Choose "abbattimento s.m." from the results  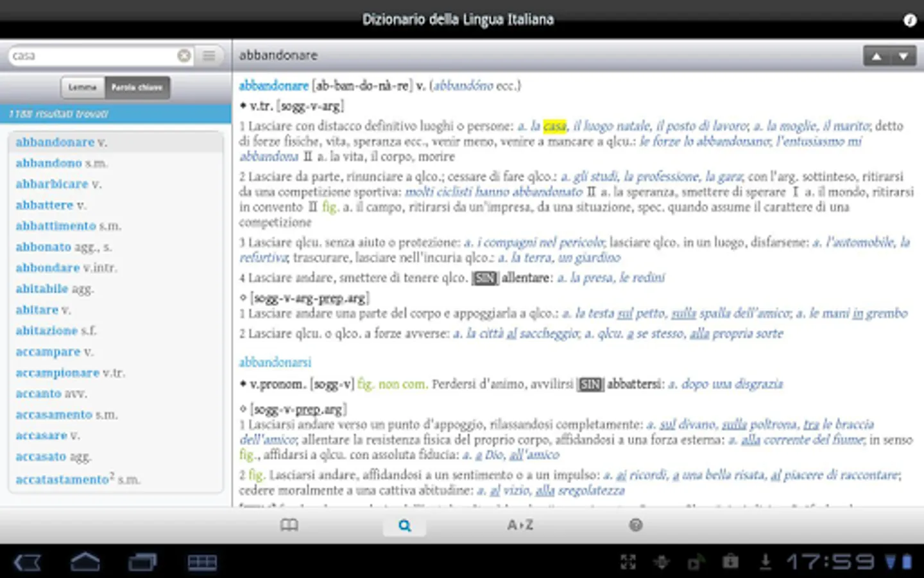click(116, 225)
